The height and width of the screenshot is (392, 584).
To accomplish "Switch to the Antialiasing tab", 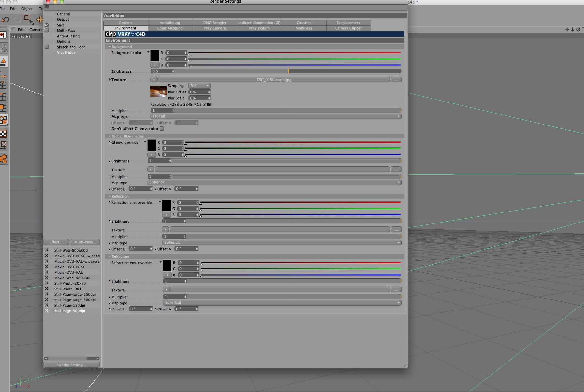I will pyautogui.click(x=170, y=23).
